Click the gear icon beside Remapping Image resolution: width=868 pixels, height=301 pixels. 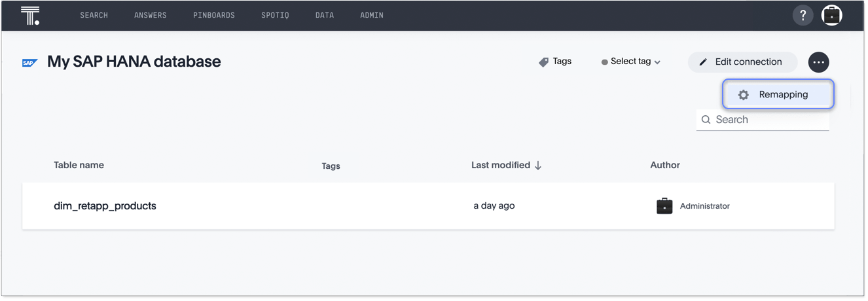click(743, 95)
